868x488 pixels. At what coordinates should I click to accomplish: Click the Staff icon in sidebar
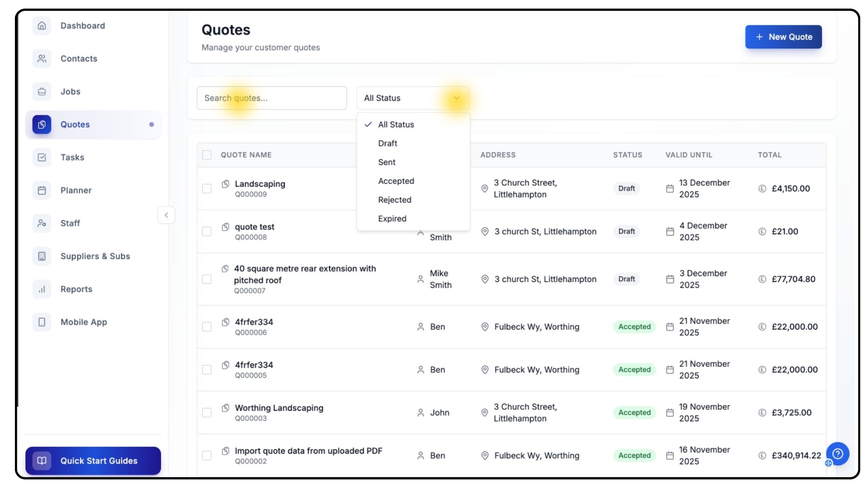[x=42, y=223]
